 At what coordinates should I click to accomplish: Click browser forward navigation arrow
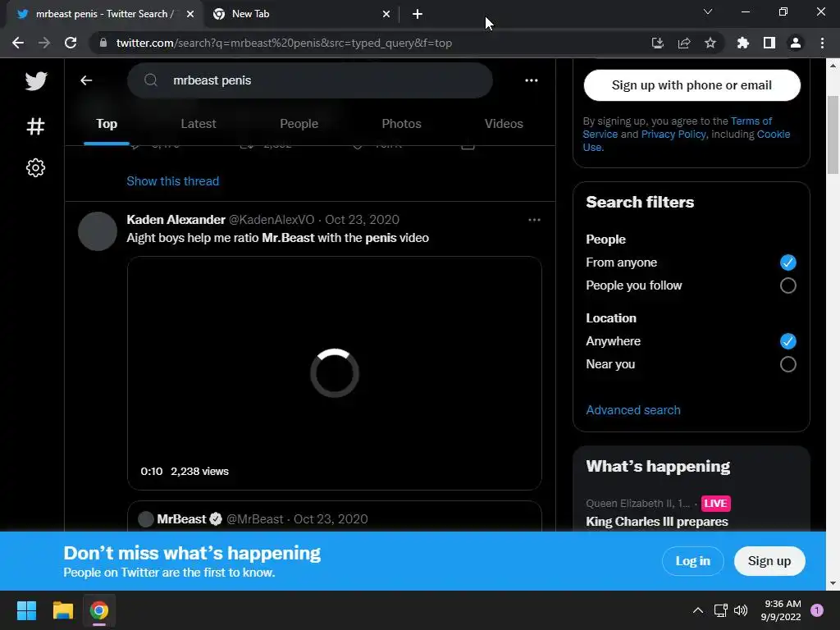click(44, 43)
